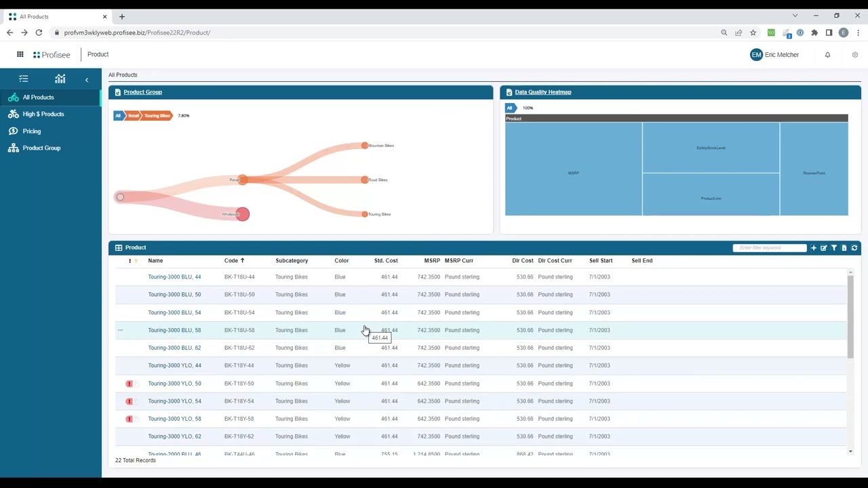Refresh the Product table

[x=854, y=248]
